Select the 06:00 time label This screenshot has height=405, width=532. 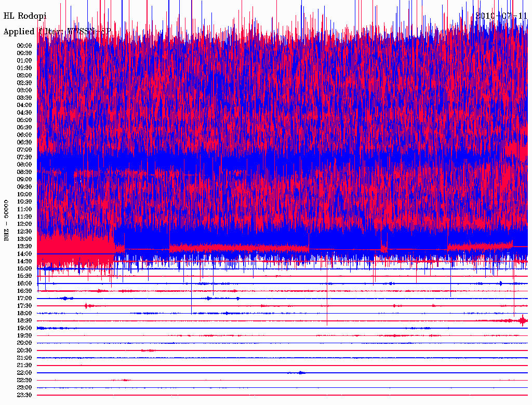pos(24,135)
